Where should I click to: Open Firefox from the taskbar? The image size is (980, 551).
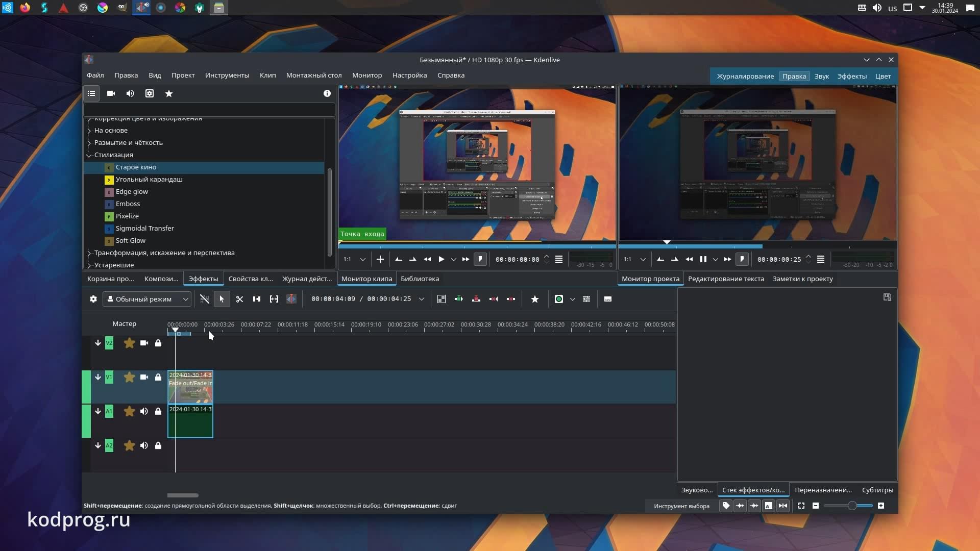pos(24,8)
